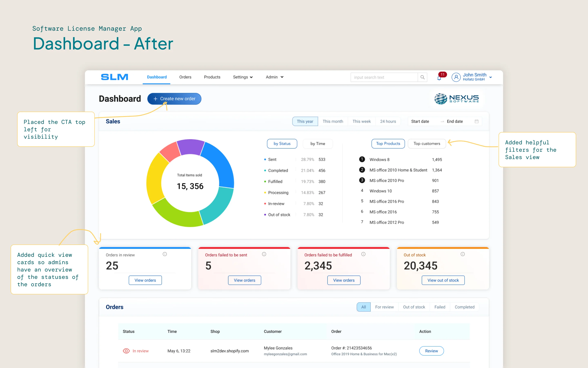Screen dimensions: 588x368
Task: Click the Sent legend row
Action: (294, 159)
